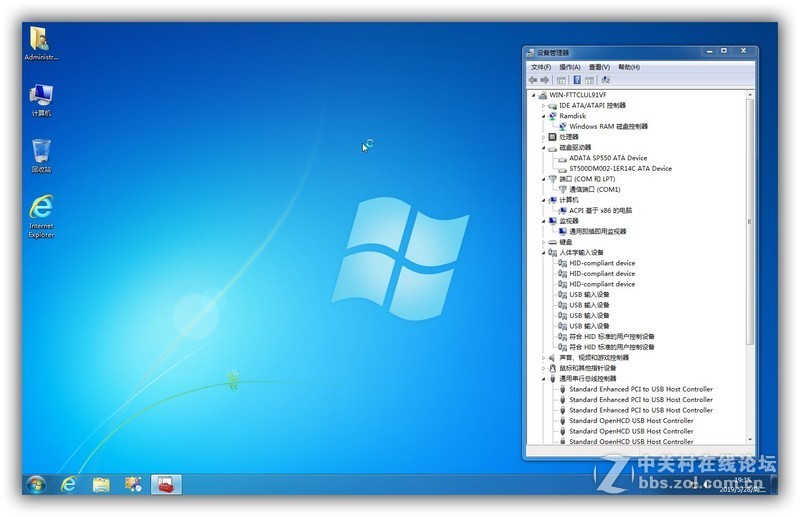The width and height of the screenshot is (800, 517).
Task: Select the ADATA SP550 ATA Device drive icon
Action: click(562, 159)
